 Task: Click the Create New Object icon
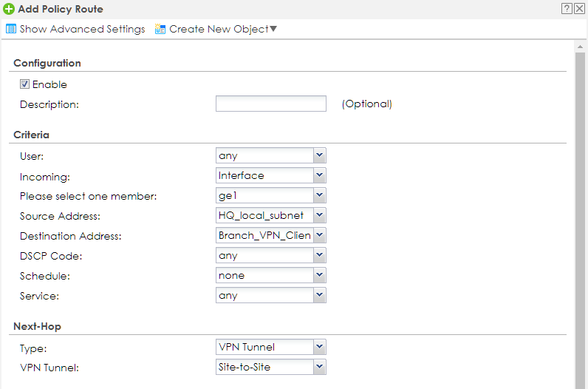pos(160,30)
